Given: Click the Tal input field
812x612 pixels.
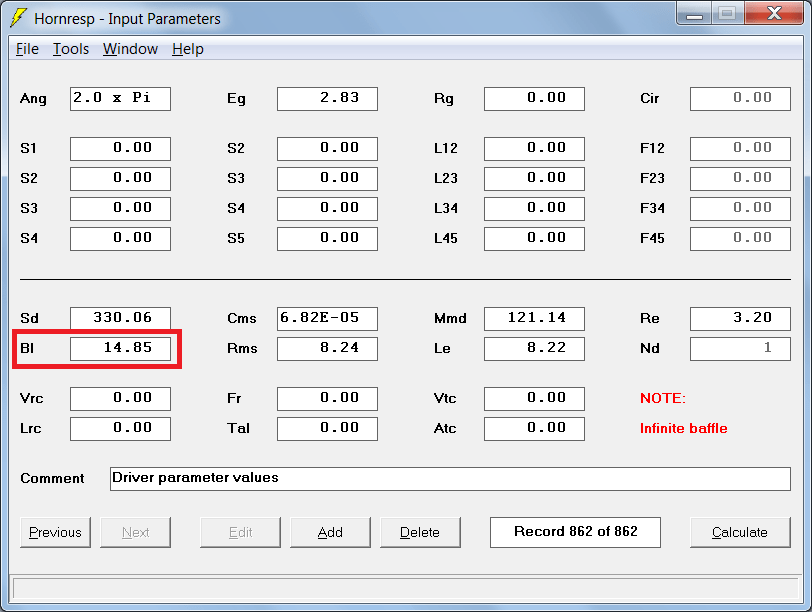Looking at the screenshot, I should point(327,429).
